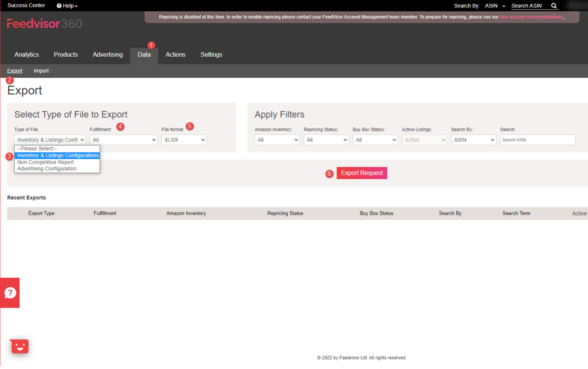Go to the Analytics tab
This screenshot has width=588, height=369.
coord(26,55)
